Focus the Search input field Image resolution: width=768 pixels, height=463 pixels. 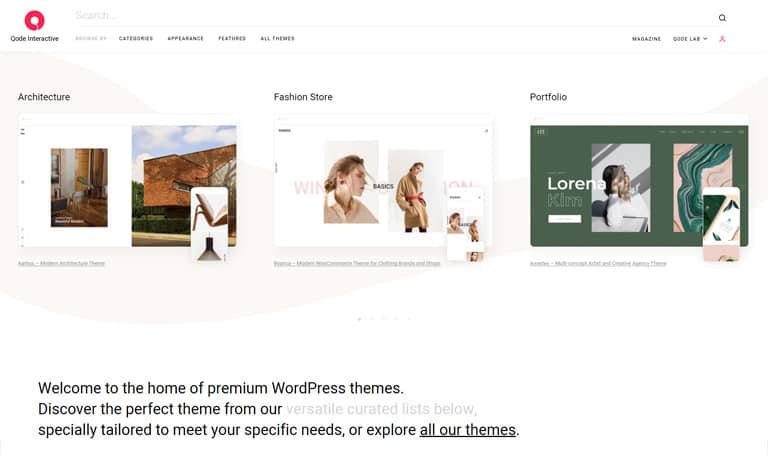(x=394, y=16)
